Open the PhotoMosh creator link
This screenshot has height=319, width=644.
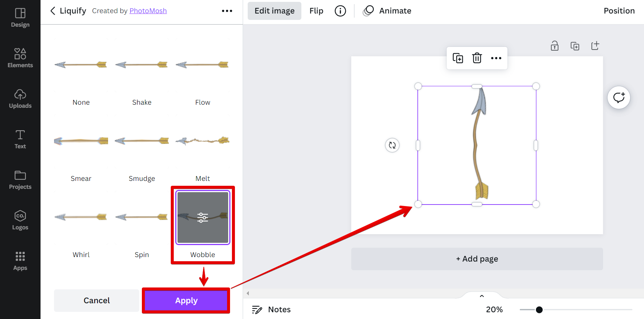pos(148,11)
